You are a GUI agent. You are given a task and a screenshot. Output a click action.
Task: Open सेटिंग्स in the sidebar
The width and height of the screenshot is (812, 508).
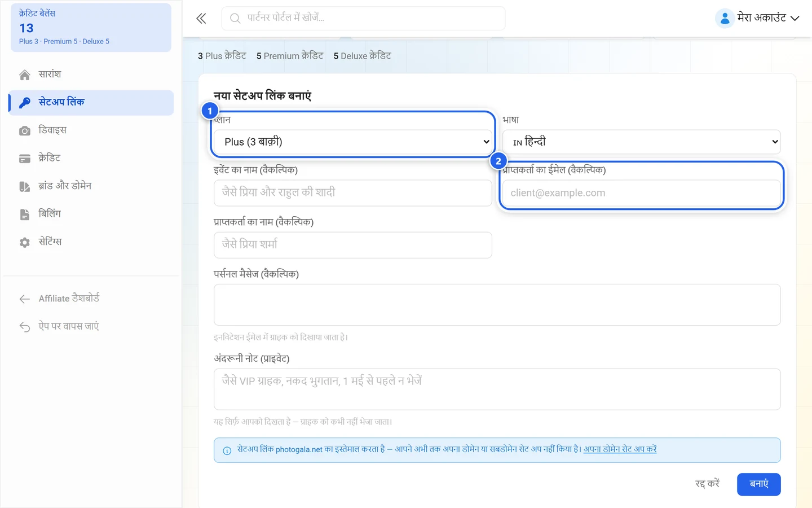91,242
